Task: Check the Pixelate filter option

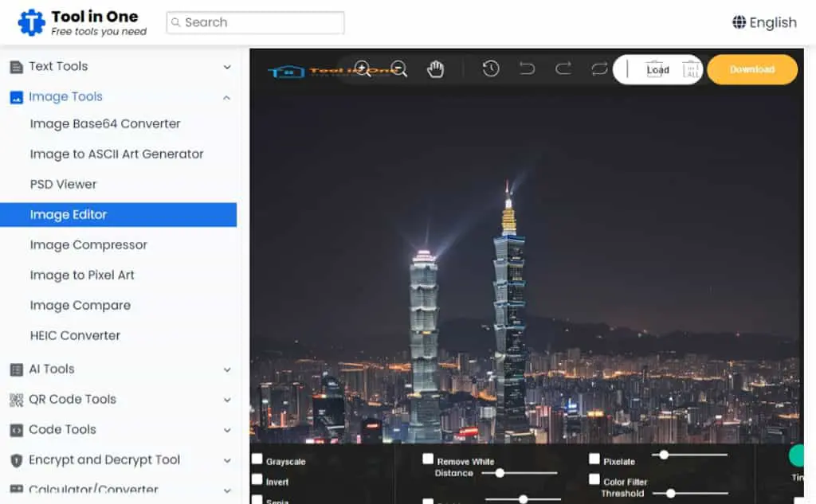Action: coord(594,459)
